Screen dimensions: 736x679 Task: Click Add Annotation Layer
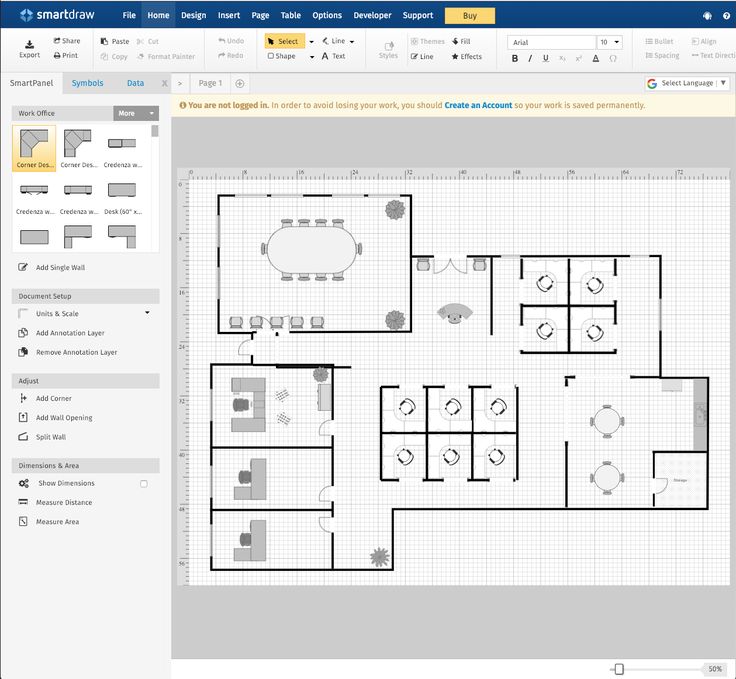pos(61,333)
